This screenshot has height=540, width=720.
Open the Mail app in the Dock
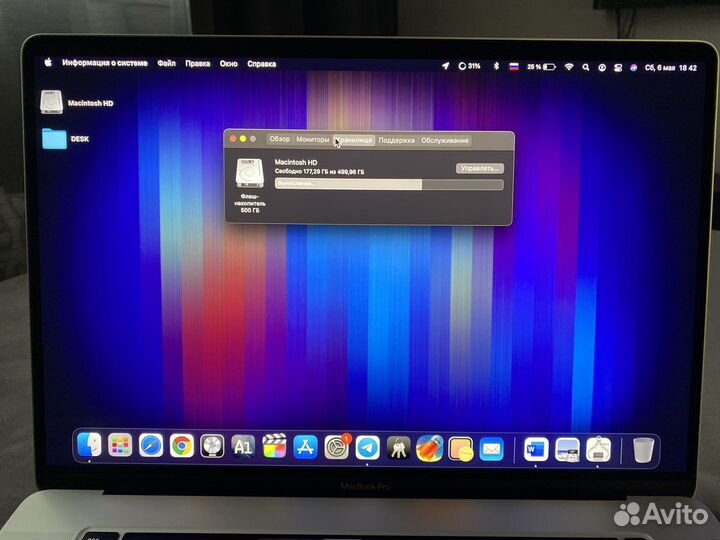click(491, 449)
